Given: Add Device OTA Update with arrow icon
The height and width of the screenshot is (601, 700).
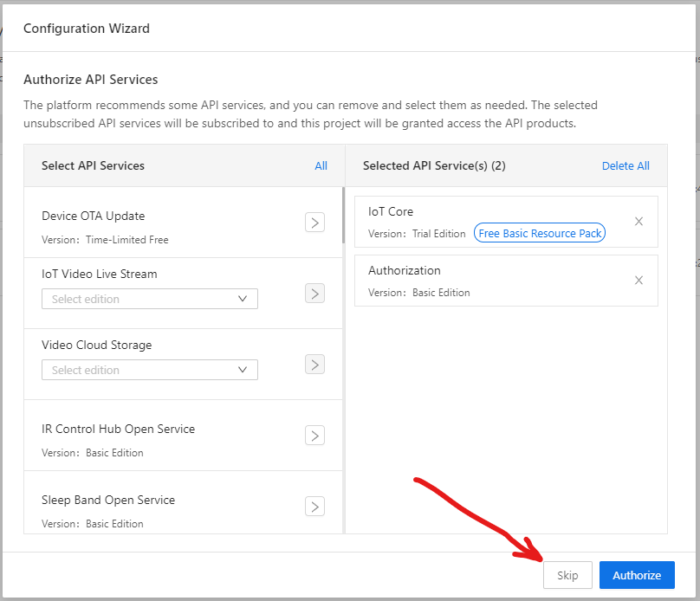Looking at the screenshot, I should pos(314,223).
